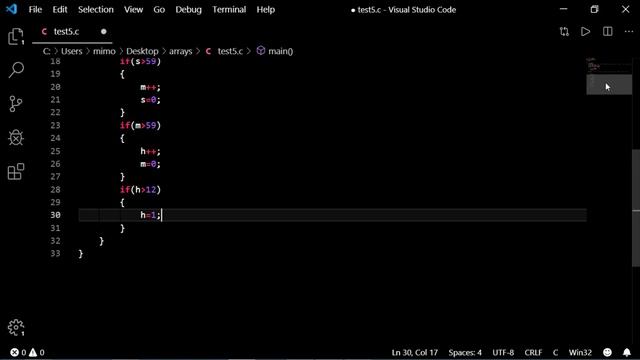This screenshot has width=640, height=360.
Task: Open the Debug view with bug icon
Action: pyautogui.click(x=16, y=138)
